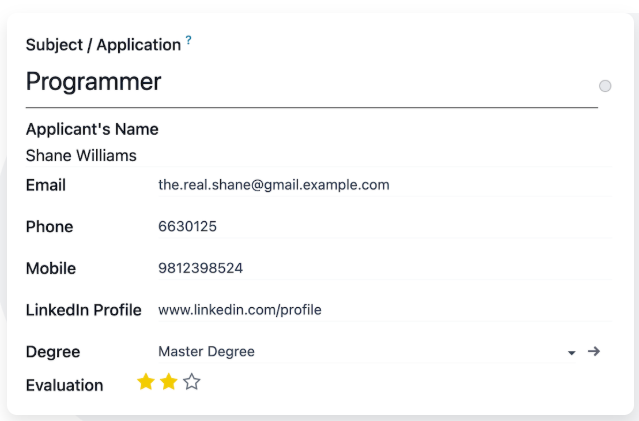Click the Degree field label
Viewport: 639px width, 421px height.
tap(53, 352)
